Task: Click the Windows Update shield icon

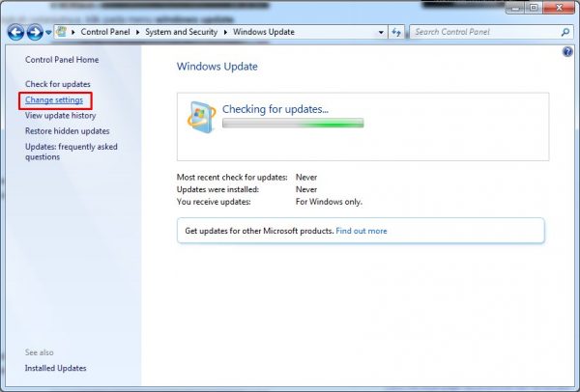Action: click(201, 117)
